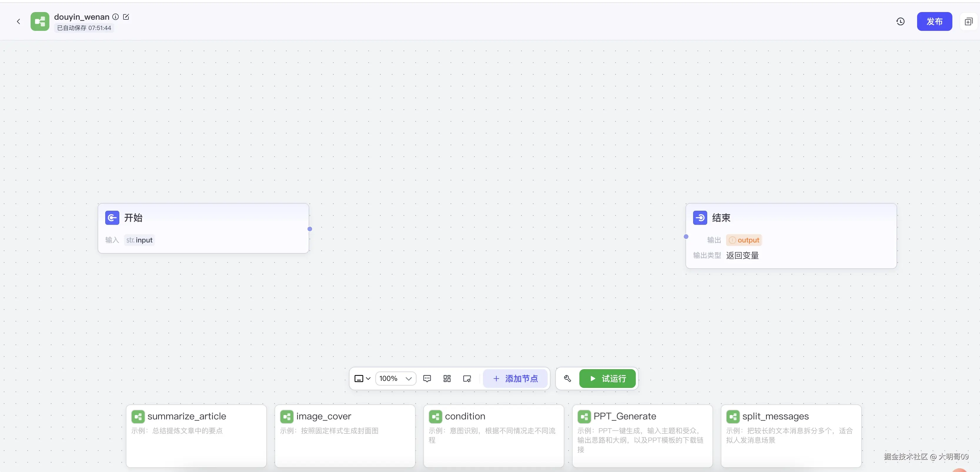Edit the workflow name with pencil icon
The height and width of the screenshot is (472, 980).
point(126,17)
